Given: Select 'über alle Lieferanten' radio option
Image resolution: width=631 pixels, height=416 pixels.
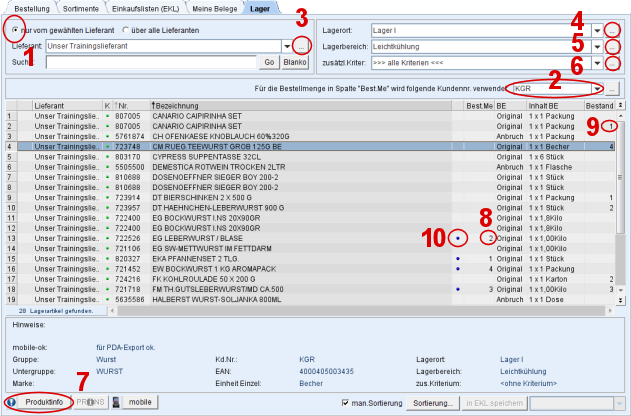Looking at the screenshot, I should coord(126,29).
